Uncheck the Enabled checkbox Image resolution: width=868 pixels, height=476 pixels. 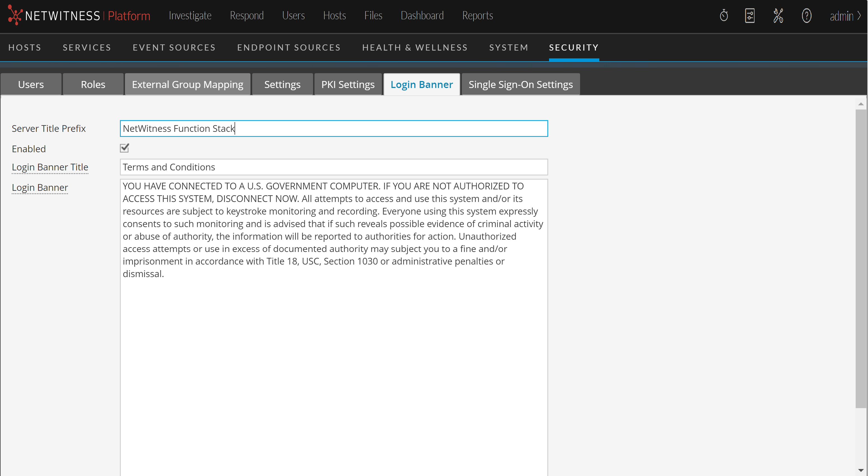tap(124, 148)
